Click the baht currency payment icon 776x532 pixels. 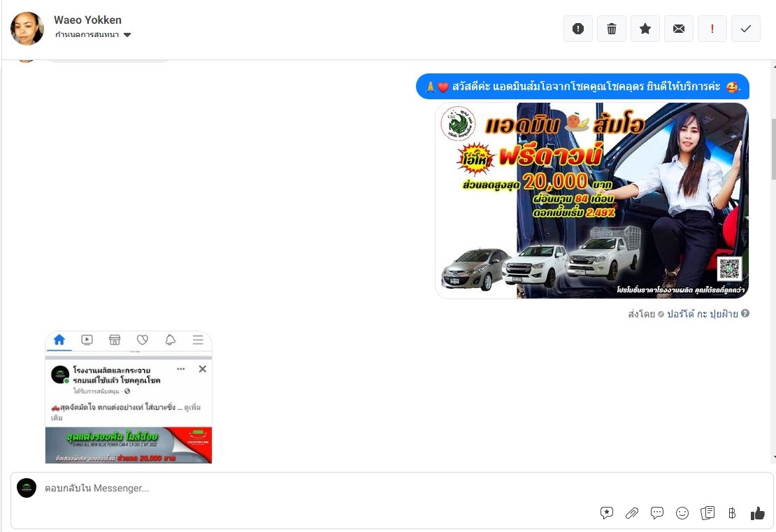(732, 513)
